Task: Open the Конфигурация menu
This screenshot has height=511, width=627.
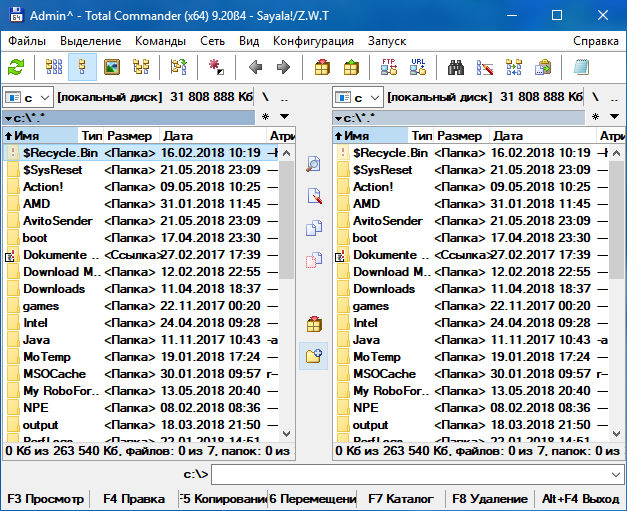Action: 313,41
